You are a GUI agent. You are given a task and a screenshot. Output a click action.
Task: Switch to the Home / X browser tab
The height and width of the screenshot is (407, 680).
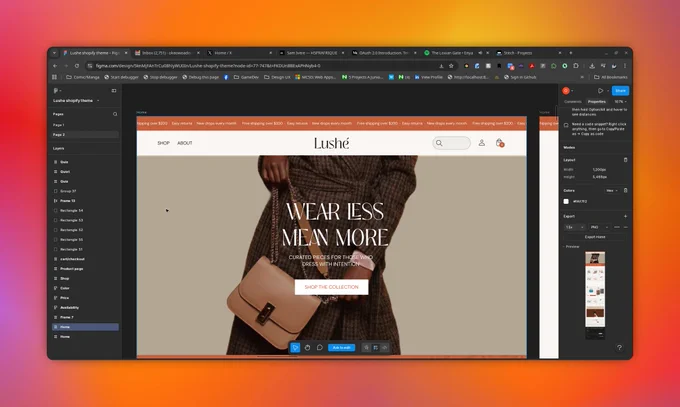[239, 53]
